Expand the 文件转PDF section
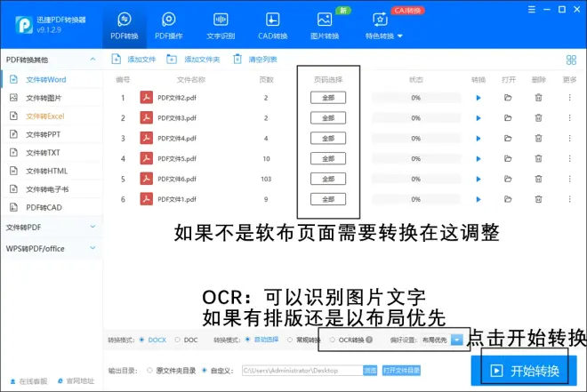Image resolution: width=587 pixels, height=392 pixels. [x=52, y=227]
